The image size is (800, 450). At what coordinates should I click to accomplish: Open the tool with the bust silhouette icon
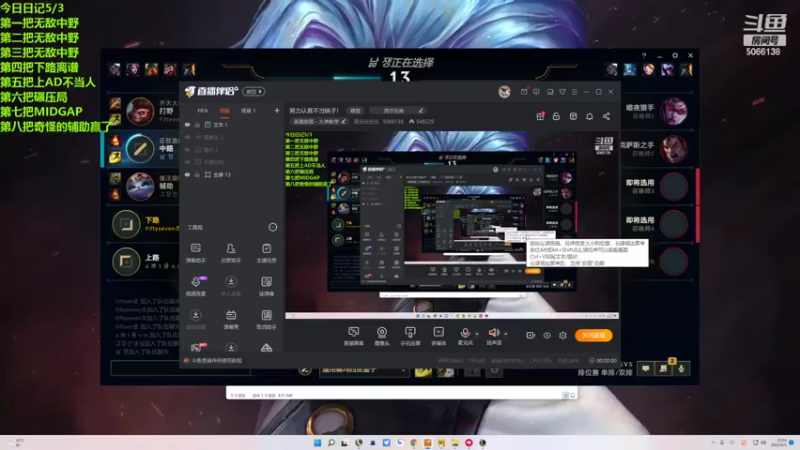pyautogui.click(x=231, y=253)
